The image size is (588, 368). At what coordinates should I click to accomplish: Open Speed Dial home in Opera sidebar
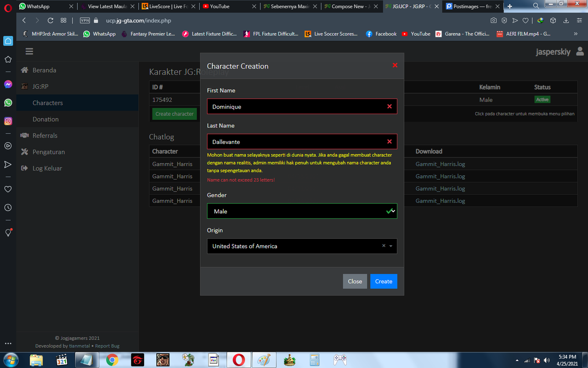8,41
